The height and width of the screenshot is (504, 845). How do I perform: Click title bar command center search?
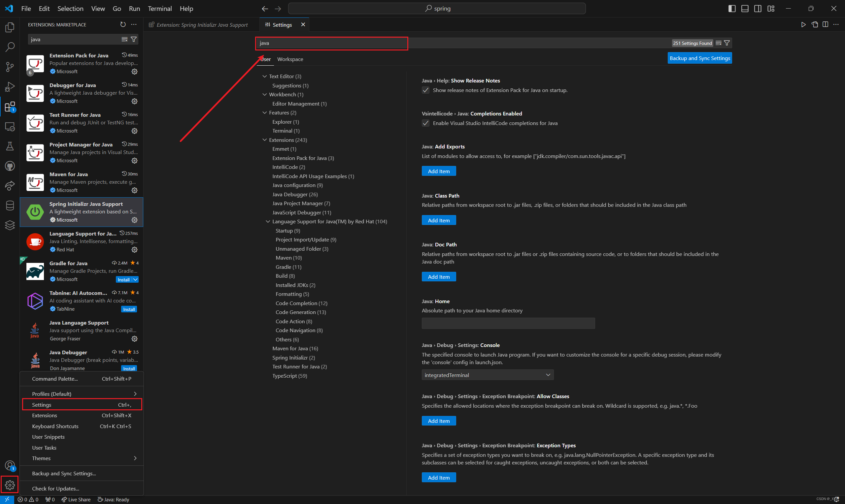[x=437, y=9]
